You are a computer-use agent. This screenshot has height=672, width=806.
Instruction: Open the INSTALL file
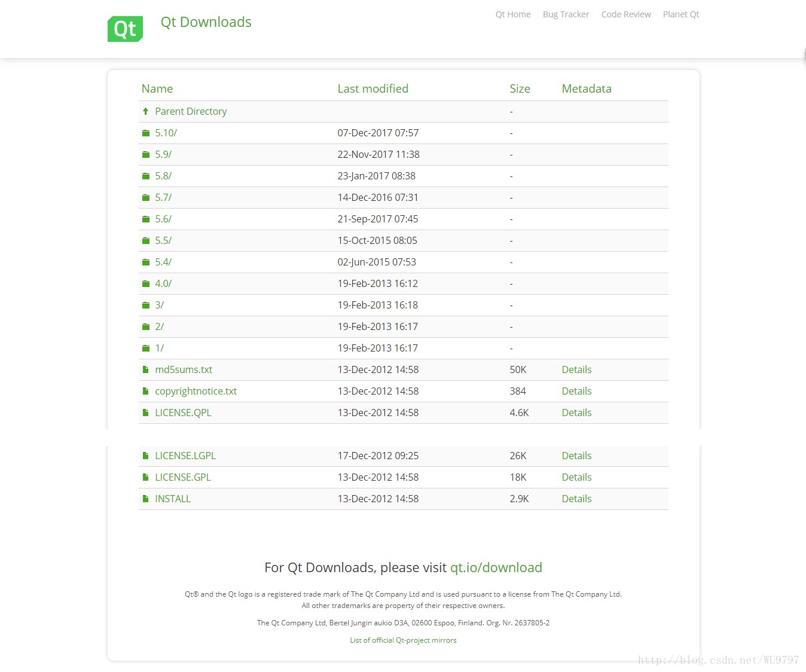pos(173,499)
